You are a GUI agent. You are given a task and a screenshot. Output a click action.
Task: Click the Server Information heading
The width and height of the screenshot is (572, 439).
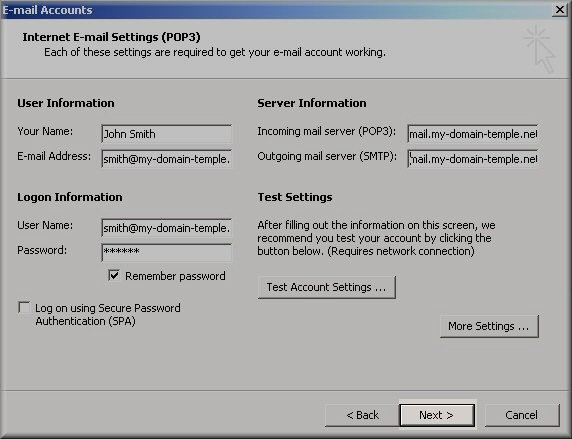312,103
